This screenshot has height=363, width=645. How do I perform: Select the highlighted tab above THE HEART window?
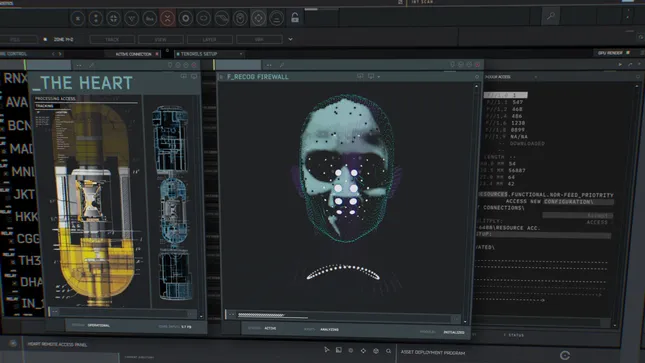pos(49,65)
